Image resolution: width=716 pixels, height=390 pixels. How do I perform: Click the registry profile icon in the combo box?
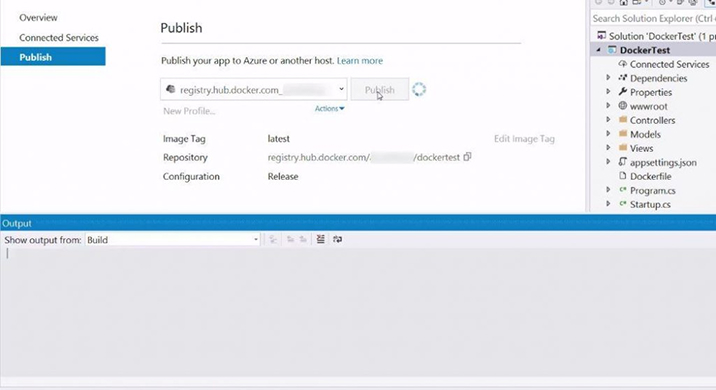171,89
